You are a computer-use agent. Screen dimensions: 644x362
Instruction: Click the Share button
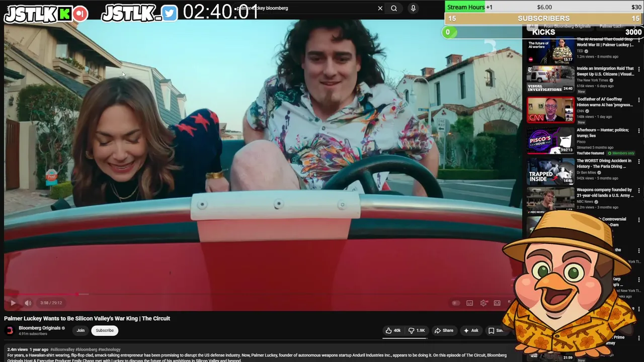[x=444, y=330]
